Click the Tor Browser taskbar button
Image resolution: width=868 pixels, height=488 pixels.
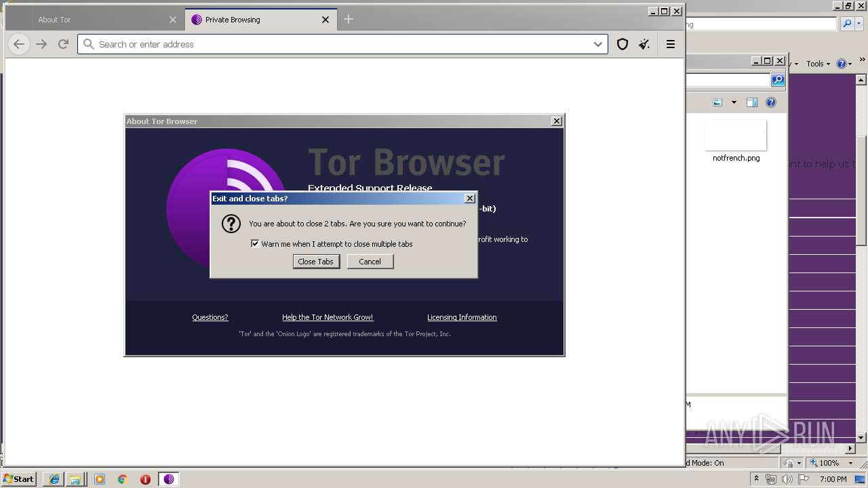(x=169, y=479)
